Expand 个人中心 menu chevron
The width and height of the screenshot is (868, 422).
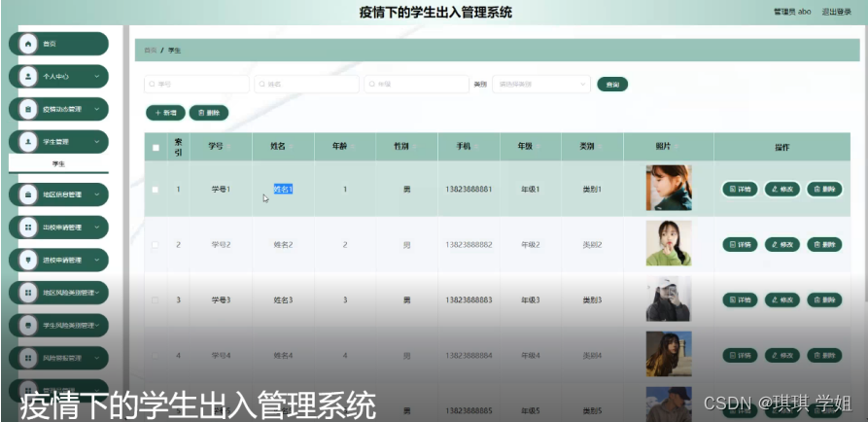[x=97, y=77]
